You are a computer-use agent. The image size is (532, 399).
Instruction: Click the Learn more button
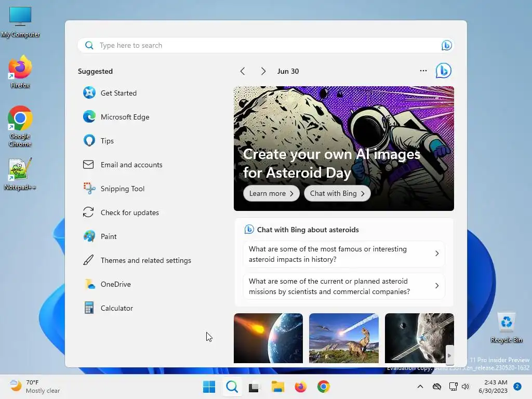click(271, 193)
